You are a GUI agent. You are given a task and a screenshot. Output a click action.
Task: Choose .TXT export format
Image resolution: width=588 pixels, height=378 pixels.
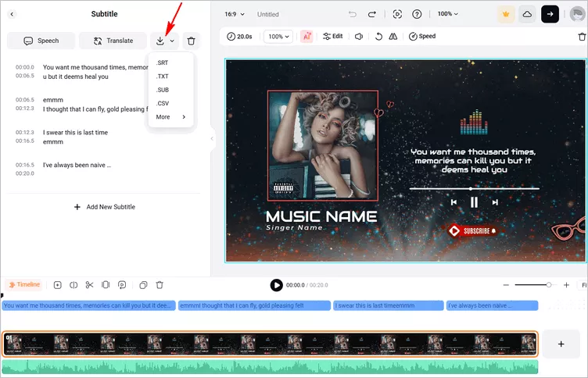162,76
